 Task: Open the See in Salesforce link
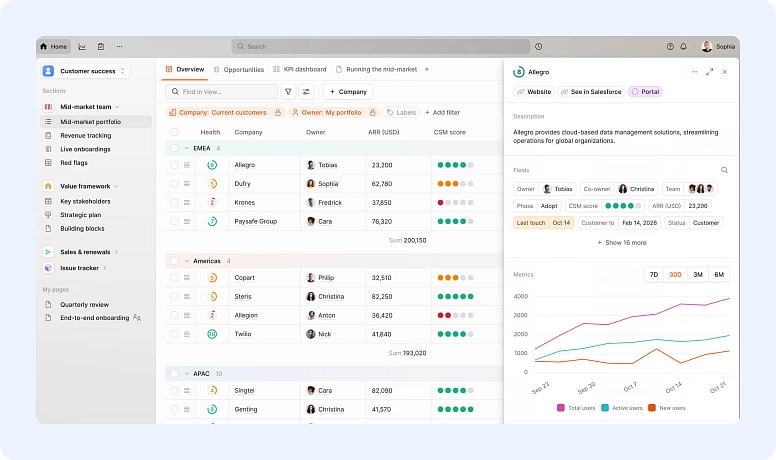point(591,92)
